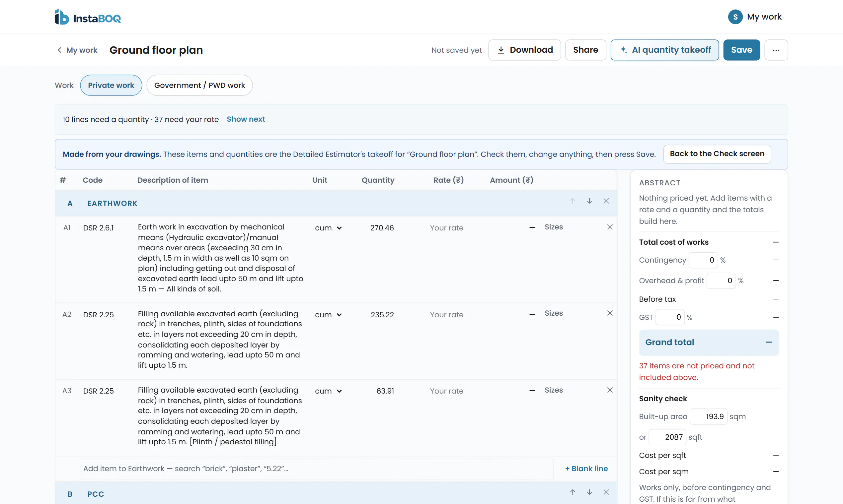Viewport: 843px width, 504px height.
Task: Click Show next link
Action: [246, 119]
